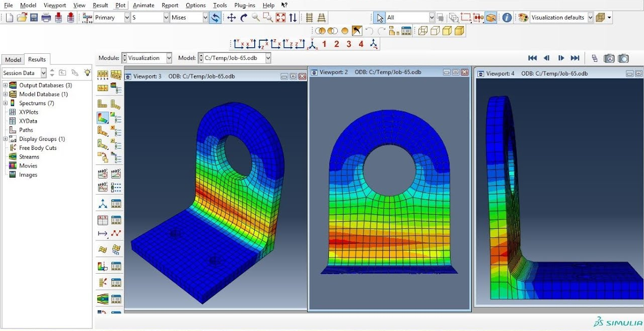Open the Animate menu
644x331 pixels.
[x=144, y=5]
